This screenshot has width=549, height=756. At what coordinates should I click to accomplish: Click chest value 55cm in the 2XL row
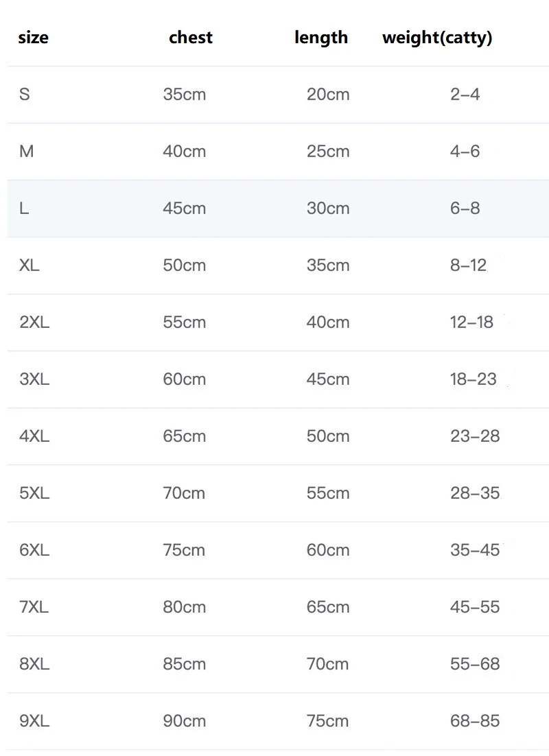(x=184, y=322)
